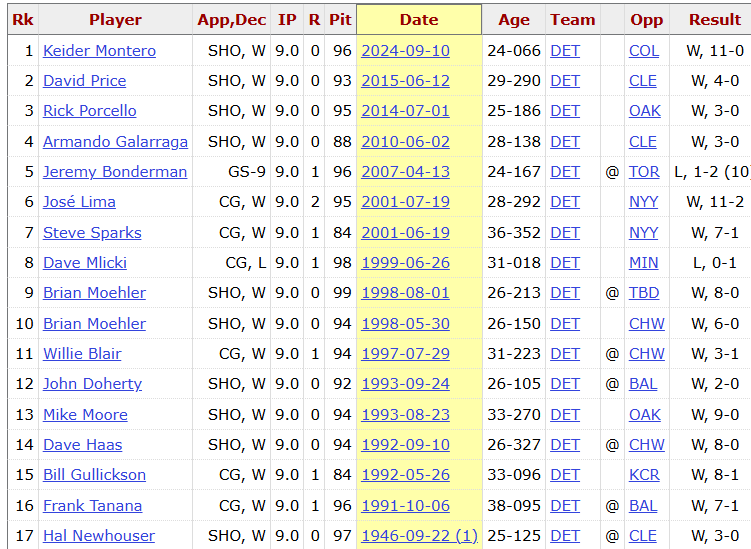Sort table by Rk column header
This screenshot has height=549, width=751.
click(x=23, y=20)
